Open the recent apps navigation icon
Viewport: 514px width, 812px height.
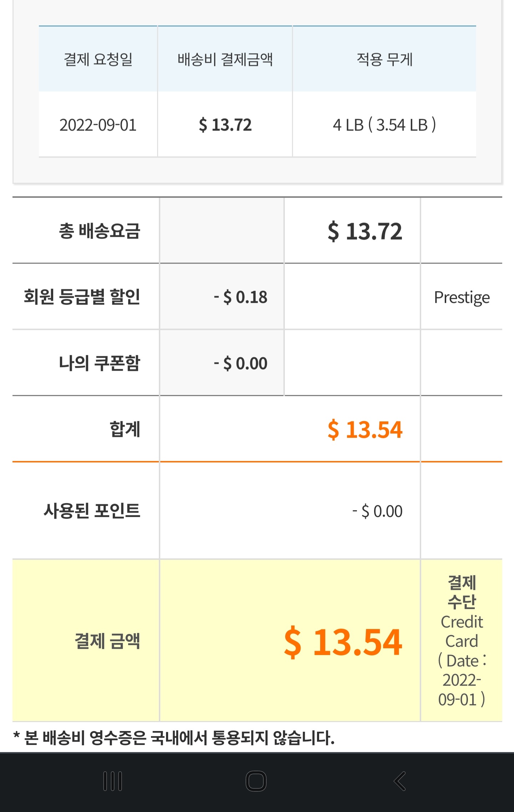click(x=112, y=781)
